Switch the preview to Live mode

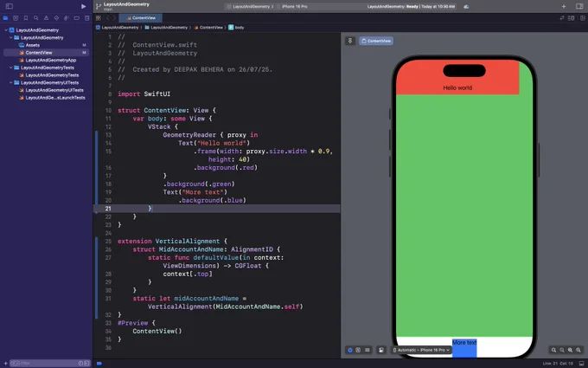(x=350, y=350)
